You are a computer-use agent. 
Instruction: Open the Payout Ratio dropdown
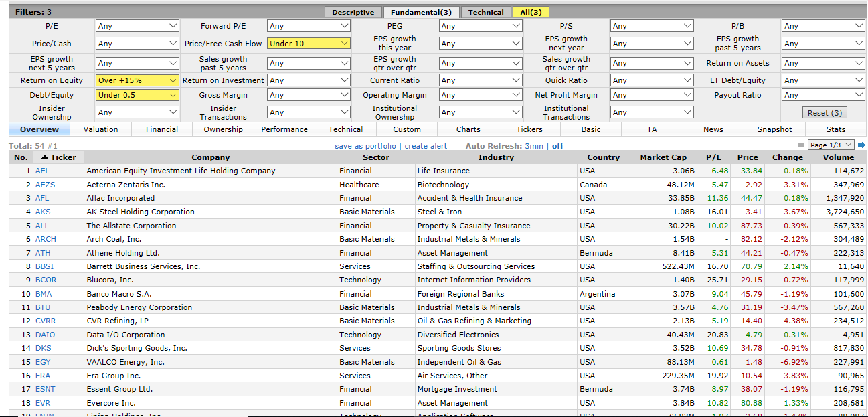(x=823, y=95)
